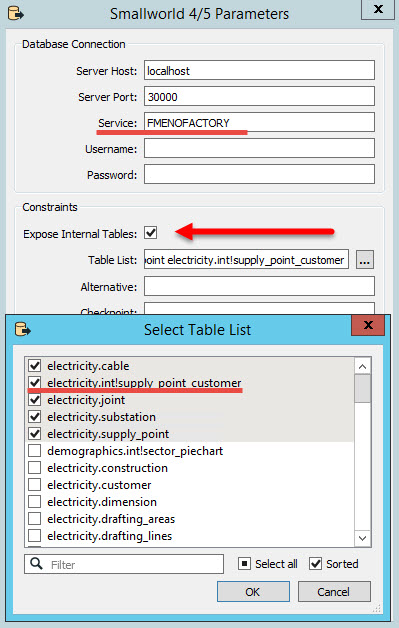399x628 pixels.
Task: Click the table list scrollbar thumb
Action: [x=363, y=388]
